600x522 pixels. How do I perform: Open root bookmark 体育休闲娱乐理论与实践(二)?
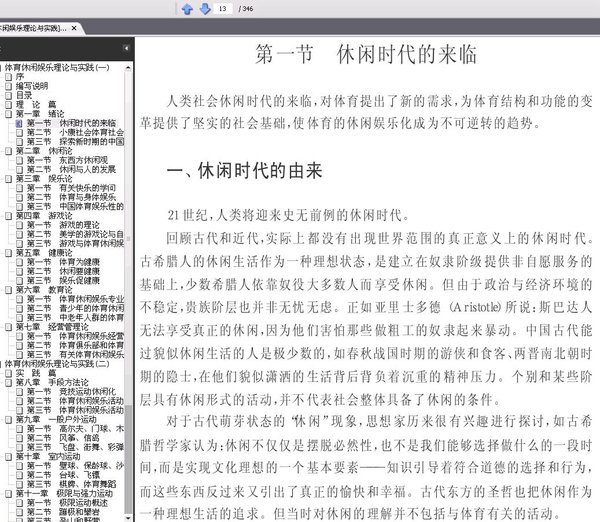(x=57, y=364)
